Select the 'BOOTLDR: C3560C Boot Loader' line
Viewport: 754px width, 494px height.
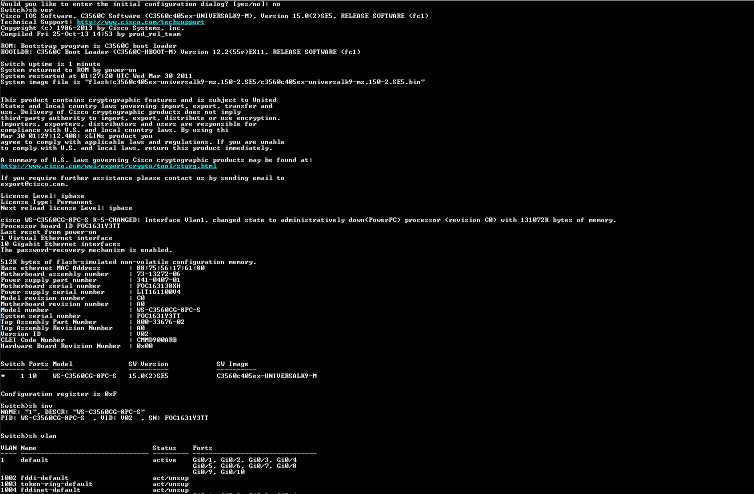[x=181, y=52]
